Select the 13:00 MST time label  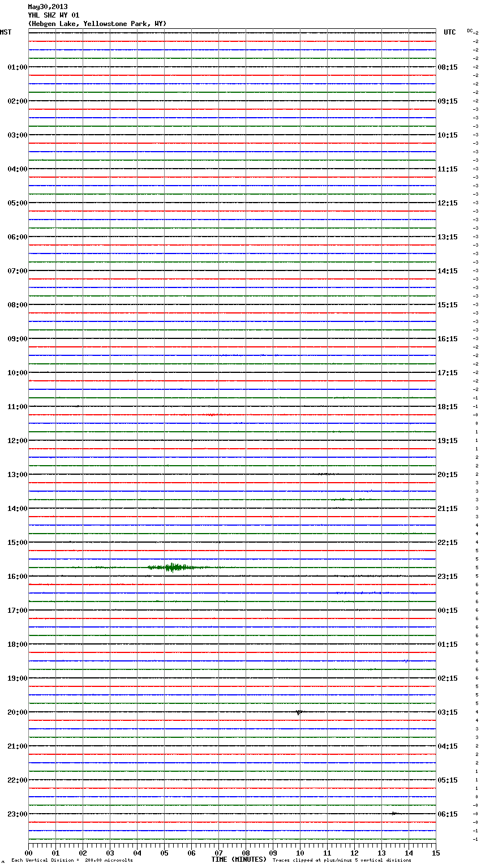point(18,475)
